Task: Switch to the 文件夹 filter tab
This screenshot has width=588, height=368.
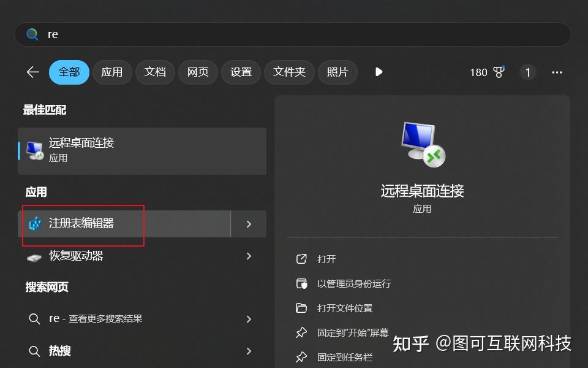Action: click(289, 72)
